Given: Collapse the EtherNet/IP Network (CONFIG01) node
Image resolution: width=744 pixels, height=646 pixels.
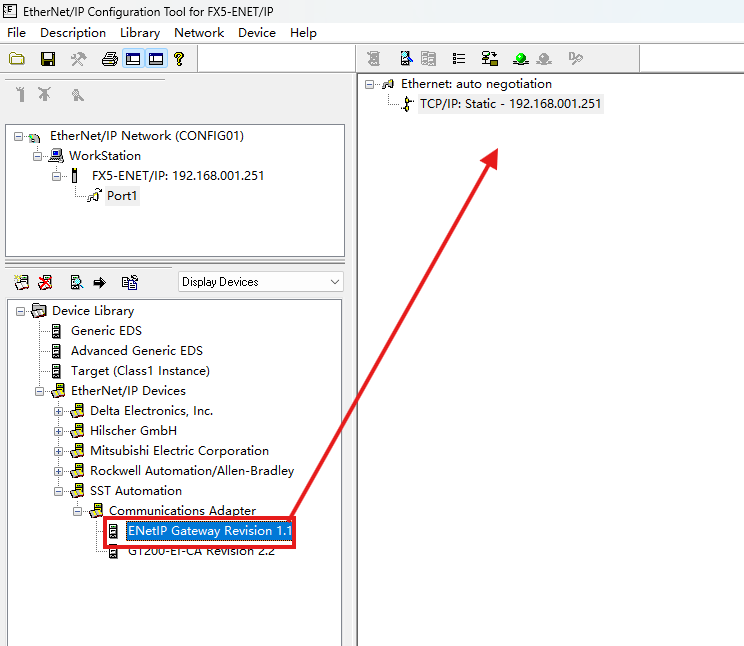Looking at the screenshot, I should point(18,137).
